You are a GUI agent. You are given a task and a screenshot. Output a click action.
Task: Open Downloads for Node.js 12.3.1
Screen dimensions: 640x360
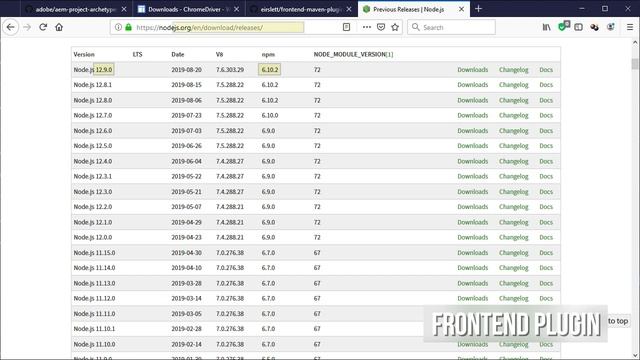tap(472, 176)
